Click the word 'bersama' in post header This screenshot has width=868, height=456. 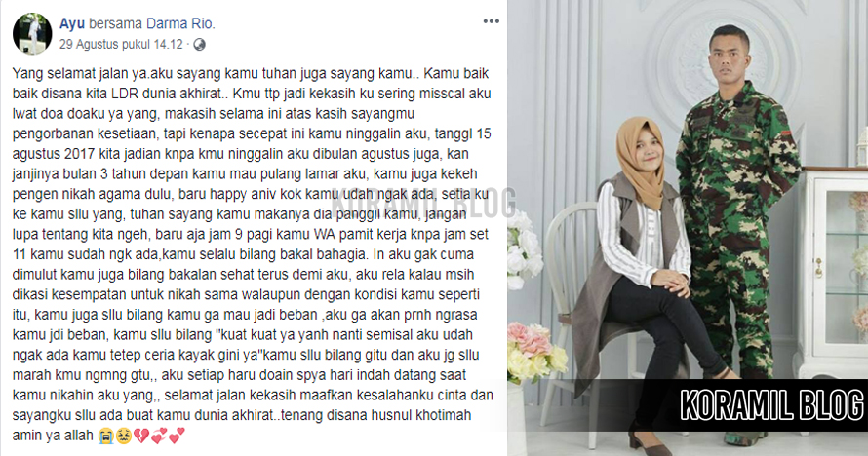click(116, 23)
